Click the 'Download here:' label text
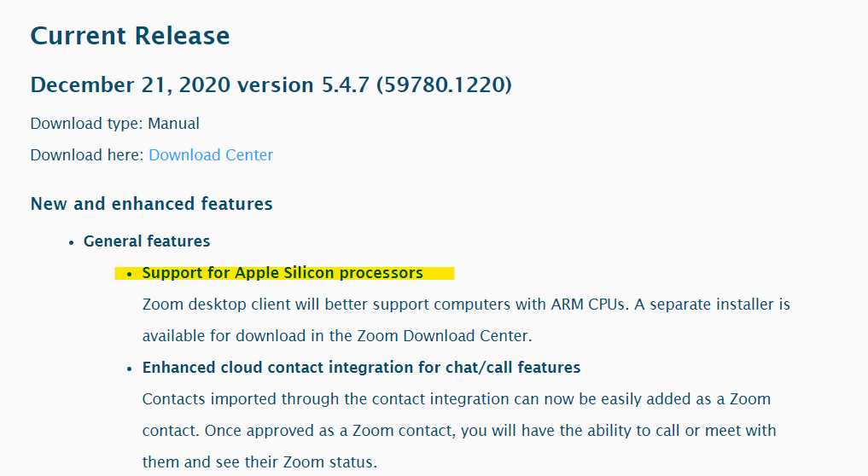868x476 pixels. (x=87, y=155)
